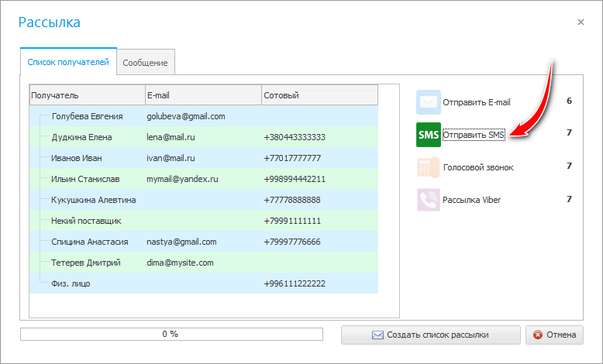Click the Сотовый column header
This screenshot has height=364, width=603.
tap(320, 95)
